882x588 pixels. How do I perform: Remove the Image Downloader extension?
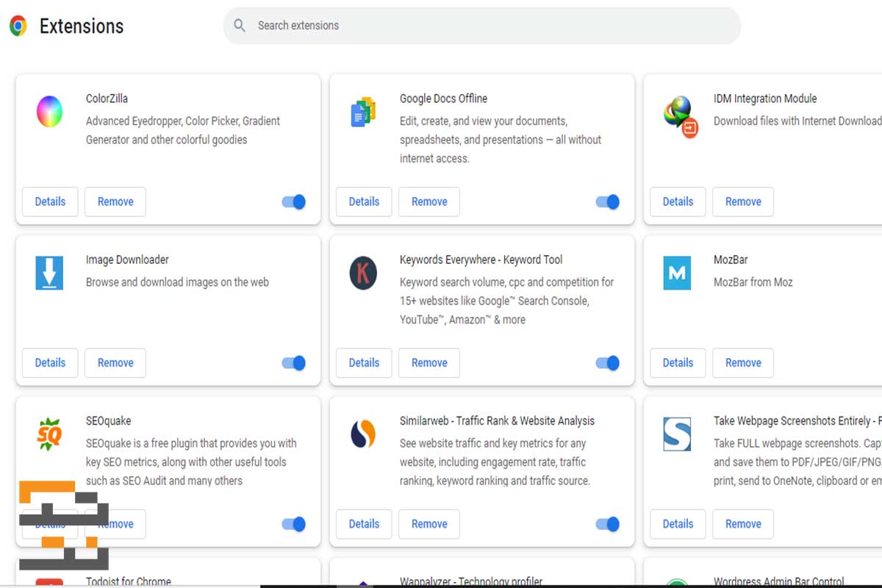115,363
